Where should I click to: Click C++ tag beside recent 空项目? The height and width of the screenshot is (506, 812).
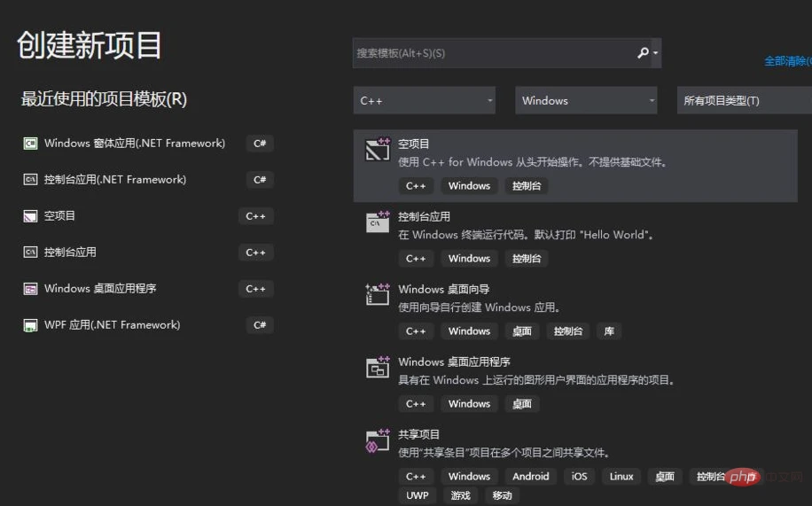(x=256, y=216)
